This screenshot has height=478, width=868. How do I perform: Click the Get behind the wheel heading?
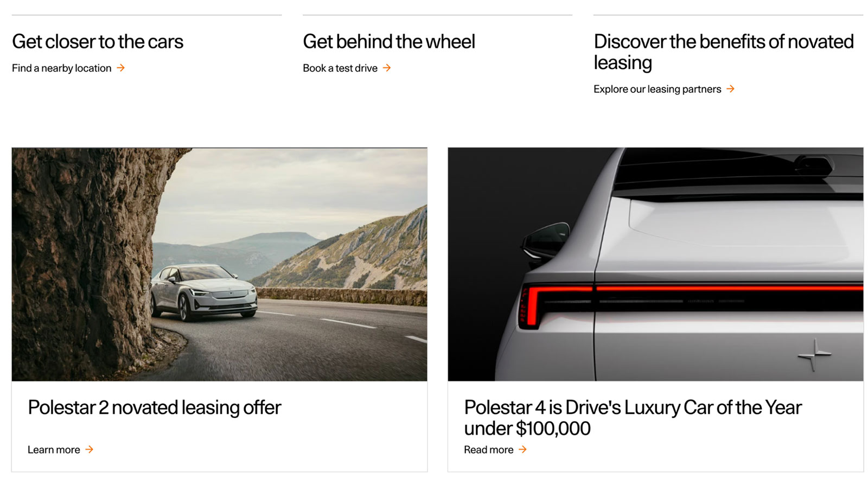tap(389, 42)
